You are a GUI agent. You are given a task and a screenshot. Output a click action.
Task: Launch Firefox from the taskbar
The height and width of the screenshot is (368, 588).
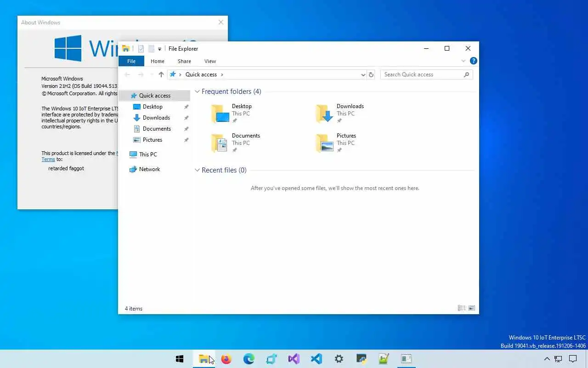[x=226, y=359]
